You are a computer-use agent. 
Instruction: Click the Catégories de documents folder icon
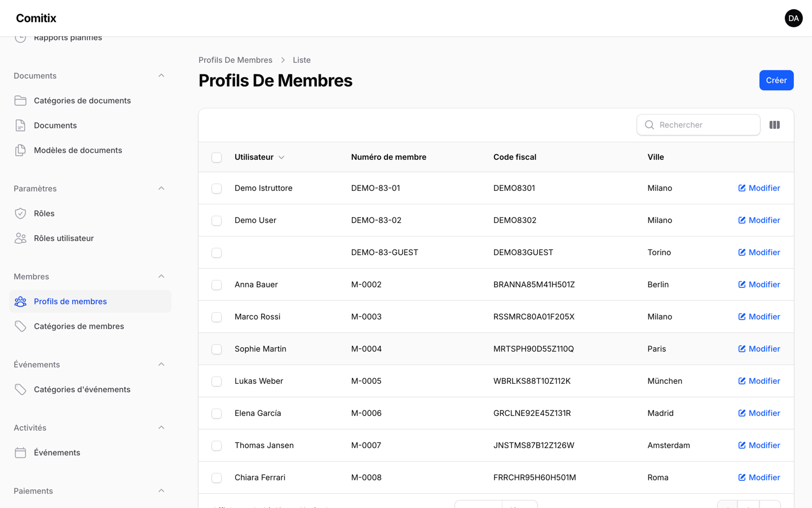[20, 100]
